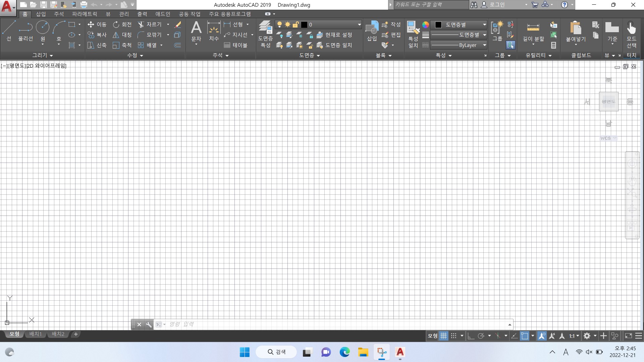
Task: Click the 배열 (Array) tool
Action: point(148,45)
